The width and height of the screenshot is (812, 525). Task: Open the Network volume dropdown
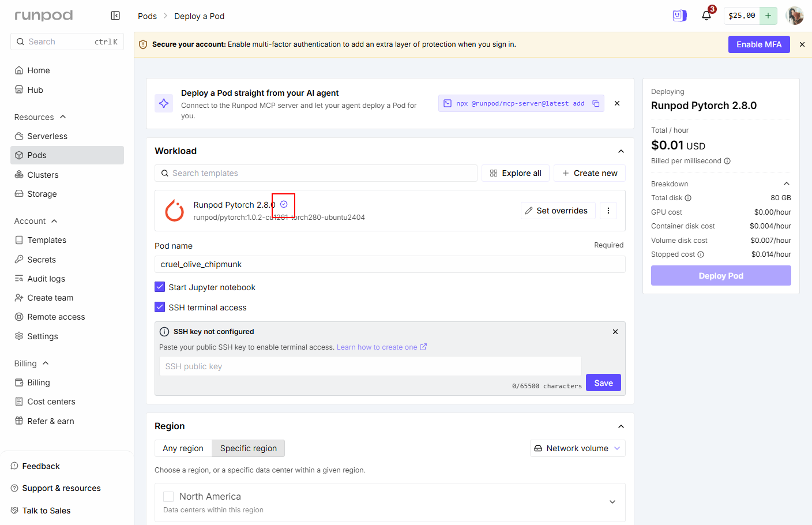click(578, 448)
